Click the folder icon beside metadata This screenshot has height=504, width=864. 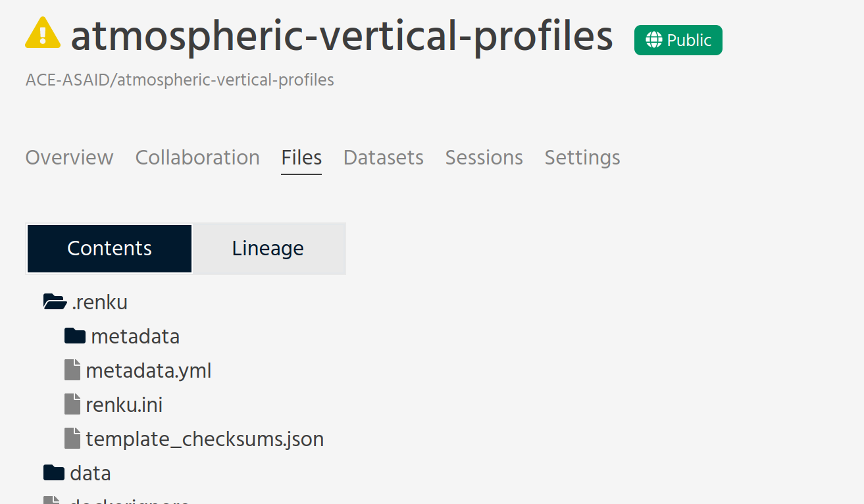click(74, 336)
